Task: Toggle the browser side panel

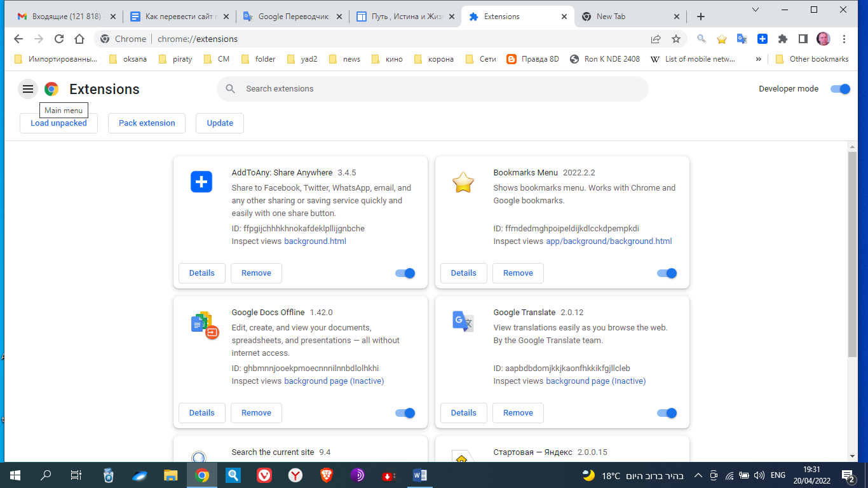Action: pos(803,39)
